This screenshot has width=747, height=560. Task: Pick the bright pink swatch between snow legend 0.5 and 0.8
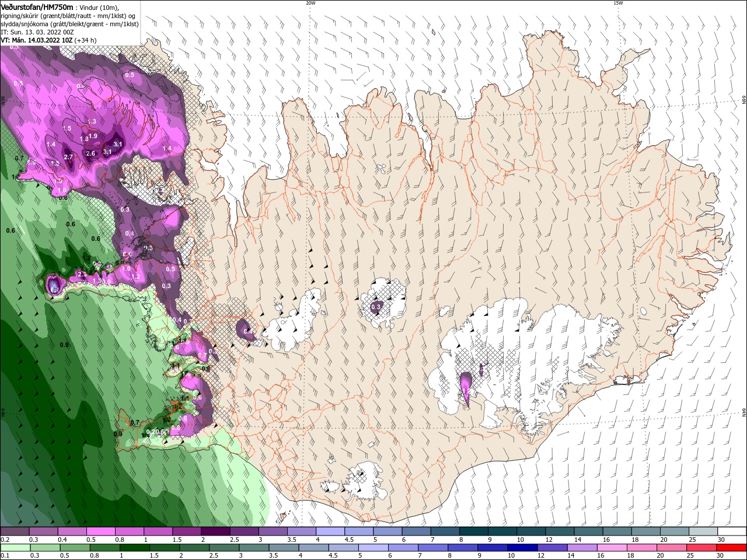pos(100,531)
